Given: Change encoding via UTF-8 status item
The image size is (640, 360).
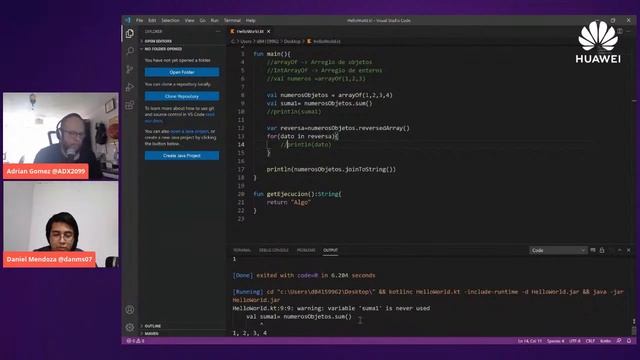Looking at the screenshot, I should (575, 341).
